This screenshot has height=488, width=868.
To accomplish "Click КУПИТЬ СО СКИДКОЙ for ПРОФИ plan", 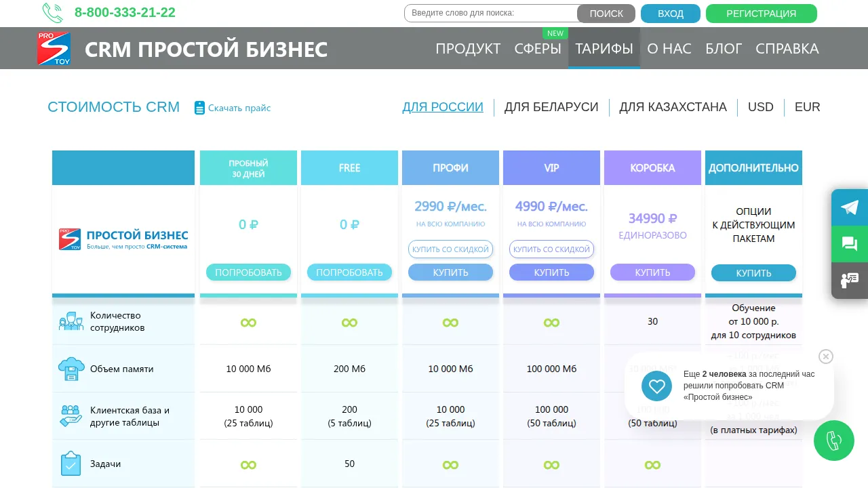I will click(450, 249).
